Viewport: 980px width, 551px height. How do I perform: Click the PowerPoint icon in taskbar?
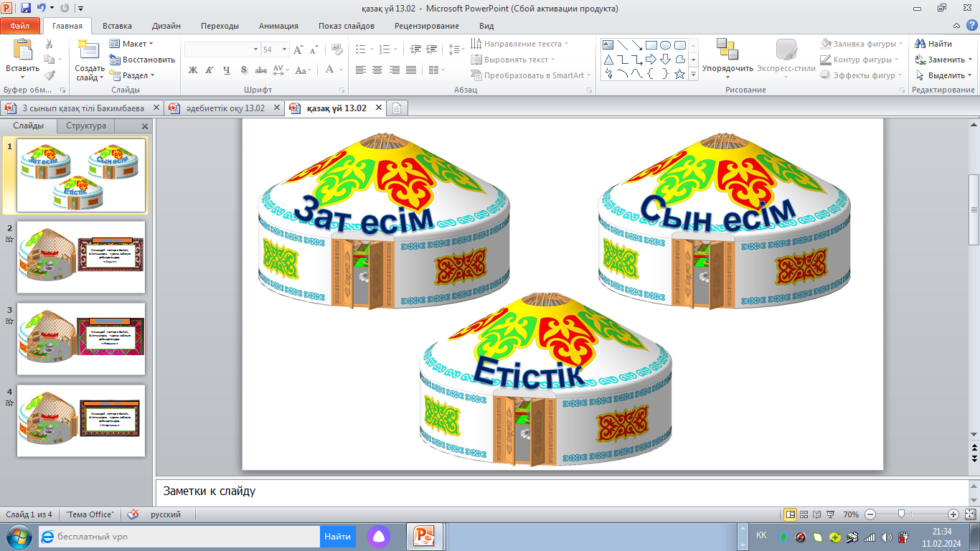(x=426, y=536)
